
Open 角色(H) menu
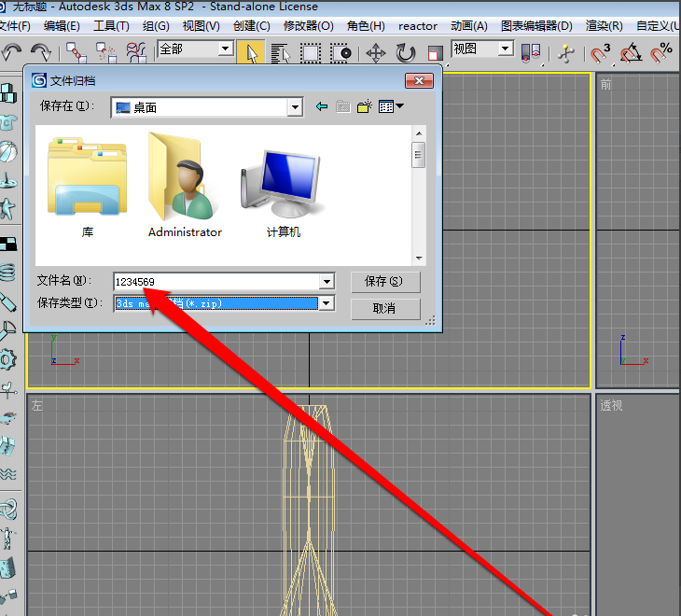[366, 26]
